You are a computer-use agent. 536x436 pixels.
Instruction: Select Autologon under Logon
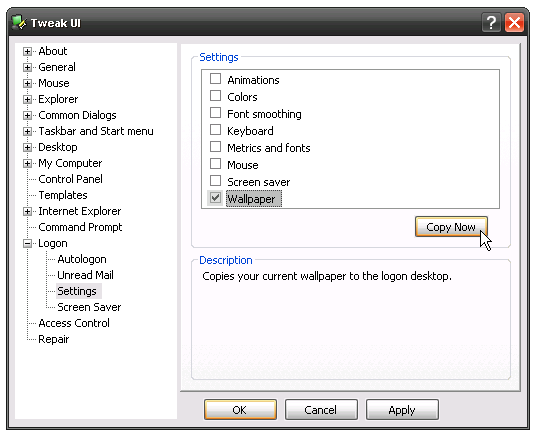click(82, 259)
